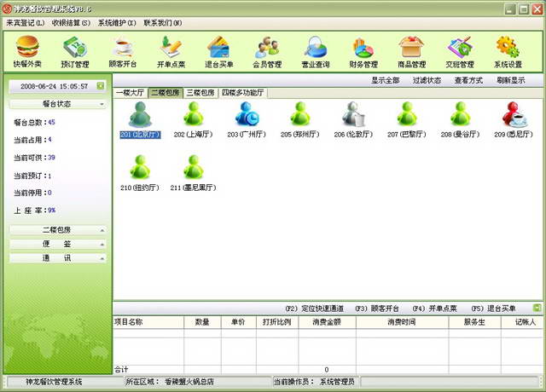The image size is (546, 392).
Task: Open 交班管理 shift management
Action: tap(460, 51)
